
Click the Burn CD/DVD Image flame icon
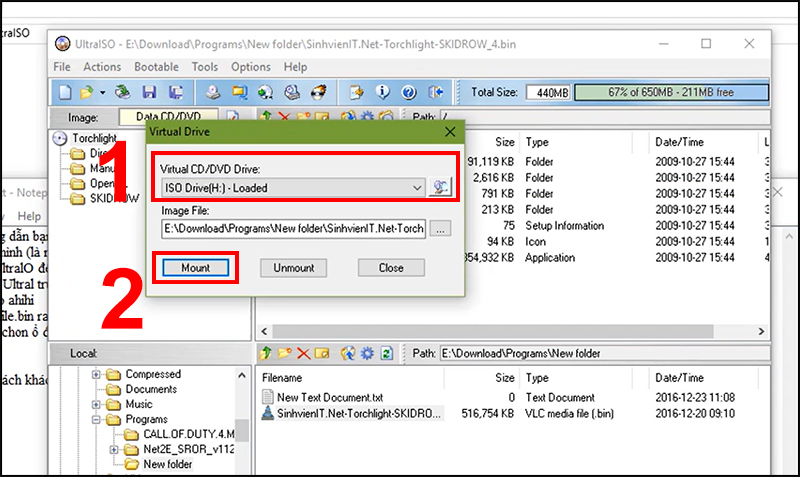point(318,92)
